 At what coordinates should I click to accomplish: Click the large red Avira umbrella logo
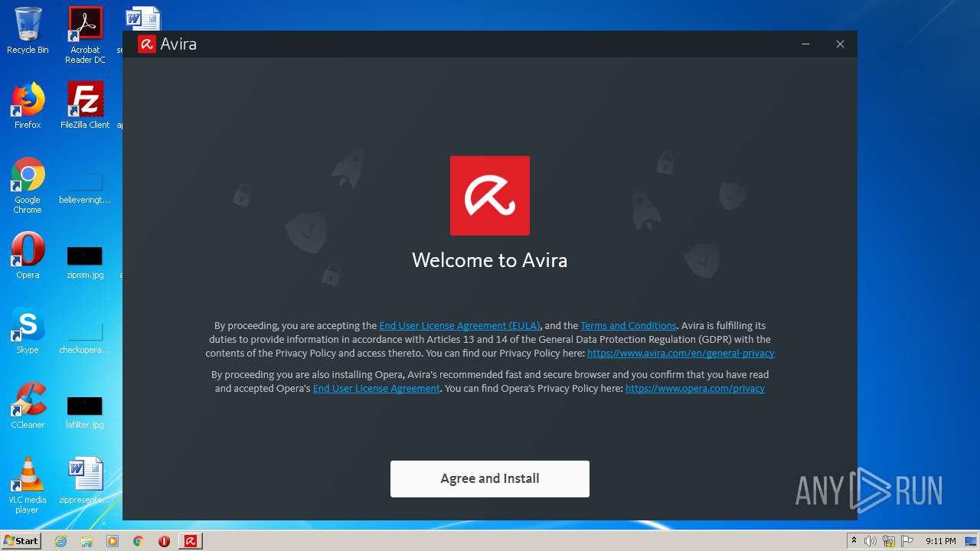(490, 195)
